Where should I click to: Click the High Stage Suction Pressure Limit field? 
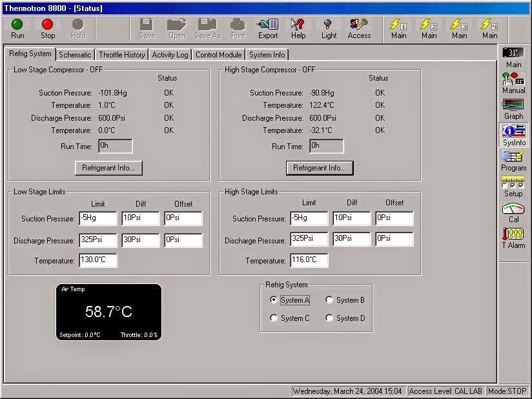(x=309, y=218)
